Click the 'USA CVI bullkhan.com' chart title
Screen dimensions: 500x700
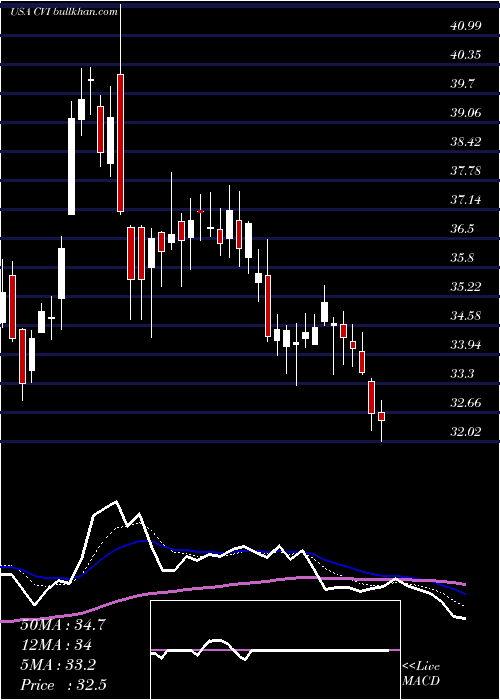click(64, 12)
